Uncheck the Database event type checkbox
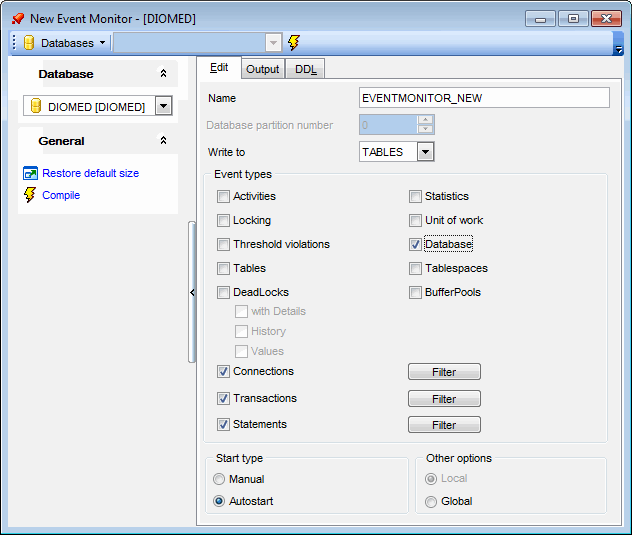 click(x=416, y=244)
